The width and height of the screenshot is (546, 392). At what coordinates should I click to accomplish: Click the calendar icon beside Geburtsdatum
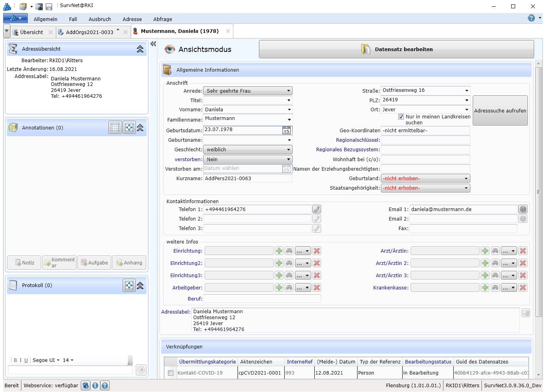(286, 130)
